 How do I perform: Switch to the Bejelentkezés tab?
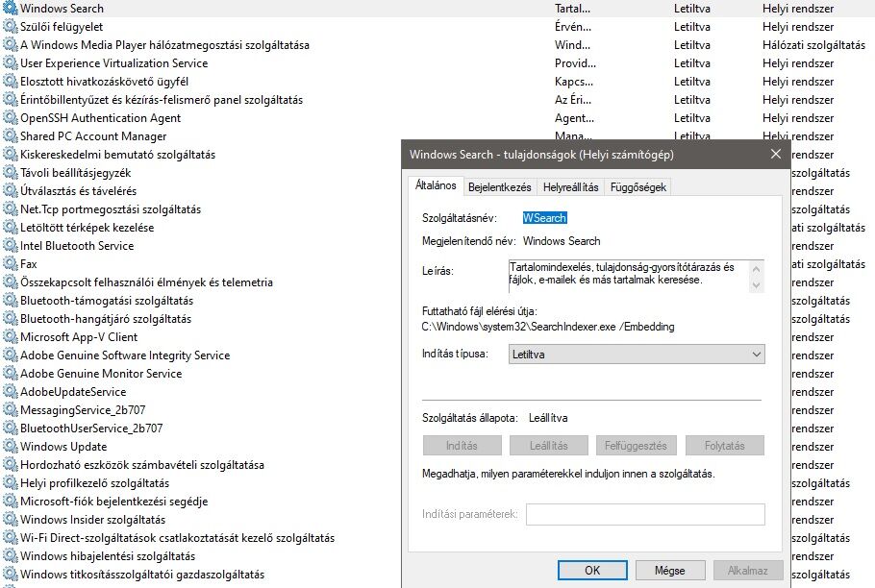pyautogui.click(x=499, y=187)
